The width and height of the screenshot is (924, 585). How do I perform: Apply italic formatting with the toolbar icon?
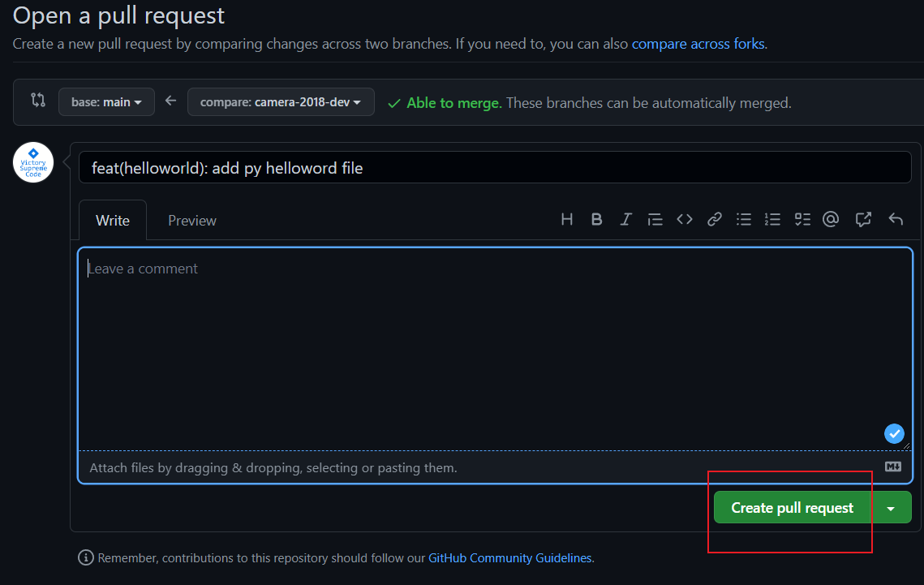(625, 219)
